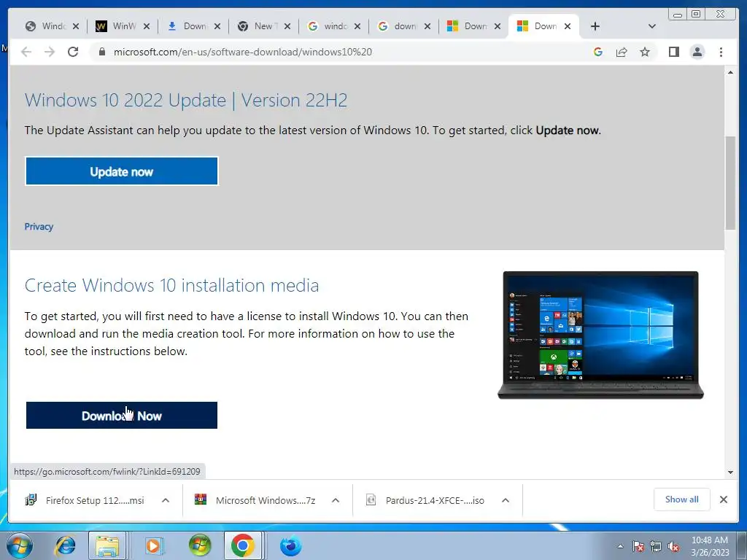Expand the tab search dropdown arrow

[x=652, y=26]
